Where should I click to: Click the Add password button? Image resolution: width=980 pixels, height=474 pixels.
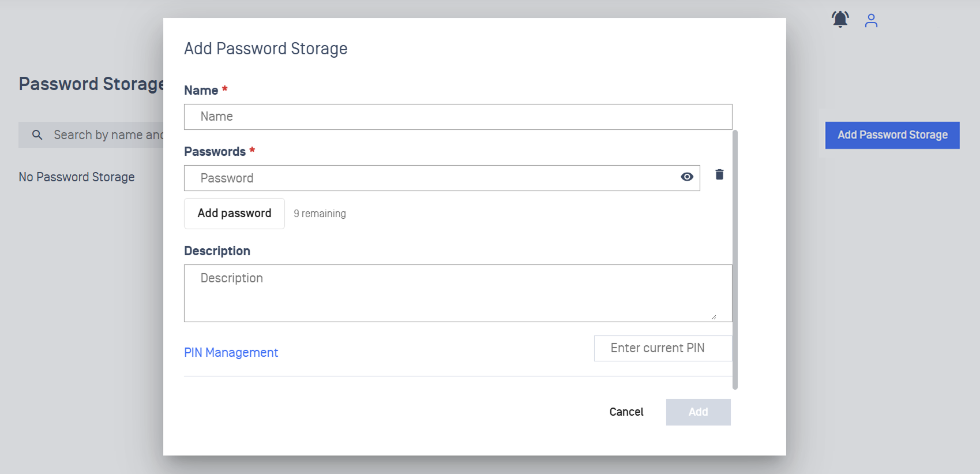pos(234,214)
